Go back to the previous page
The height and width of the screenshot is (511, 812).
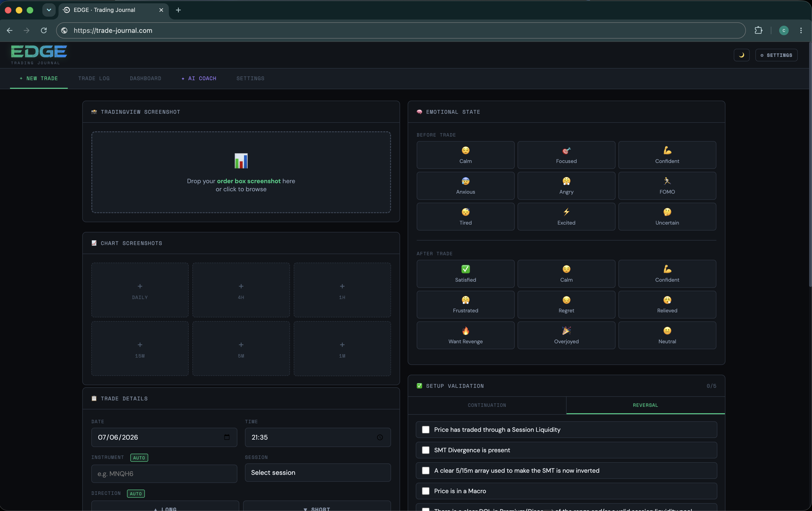tap(10, 30)
